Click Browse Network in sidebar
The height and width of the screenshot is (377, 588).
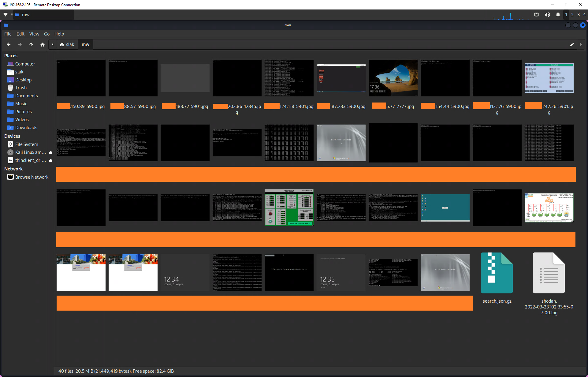click(x=32, y=177)
